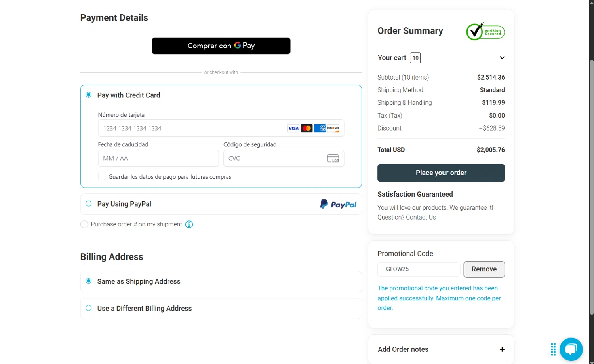Viewport: 594px width, 364px height.
Task: Expand Add Order notes plus sign
Action: pyautogui.click(x=502, y=349)
